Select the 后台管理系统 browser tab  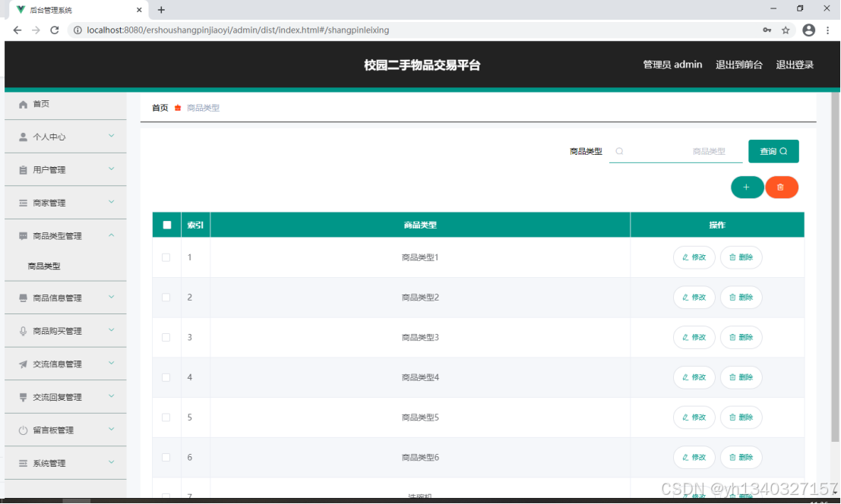tap(78, 10)
